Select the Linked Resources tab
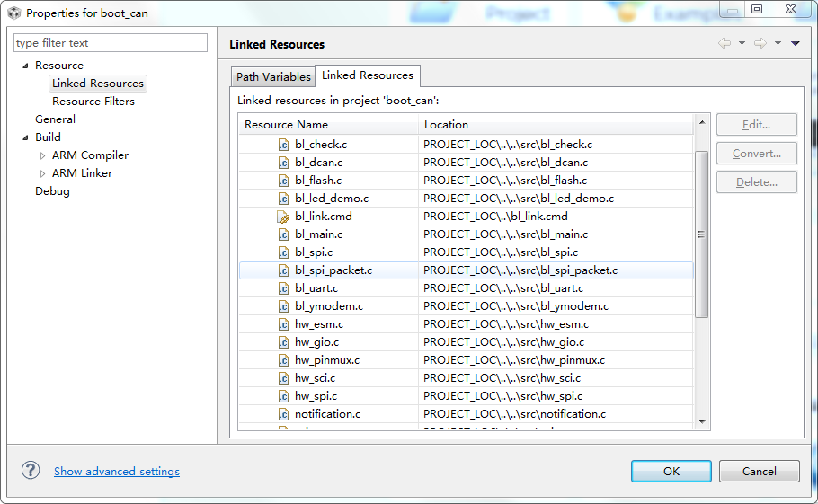Screen dimensions: 818x504 [368, 75]
